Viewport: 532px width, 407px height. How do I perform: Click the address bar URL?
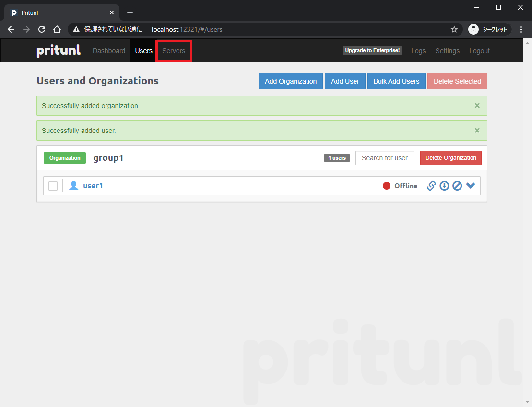(187, 30)
